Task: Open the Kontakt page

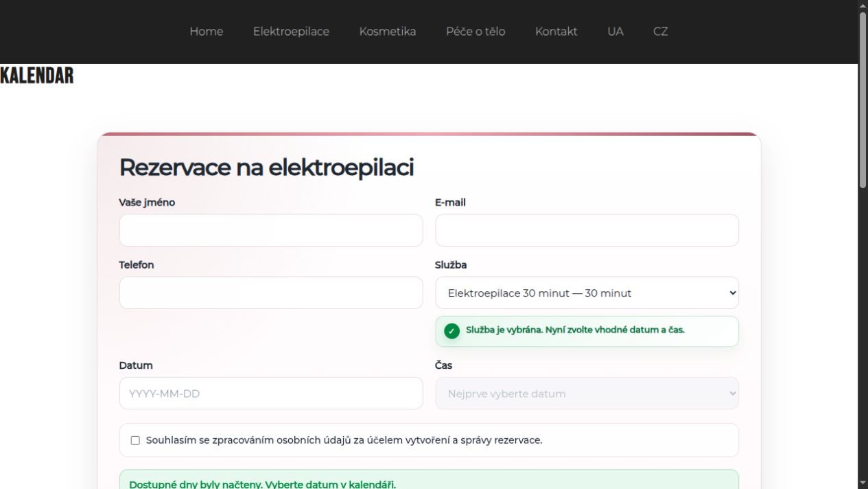Action: pyautogui.click(x=556, y=32)
